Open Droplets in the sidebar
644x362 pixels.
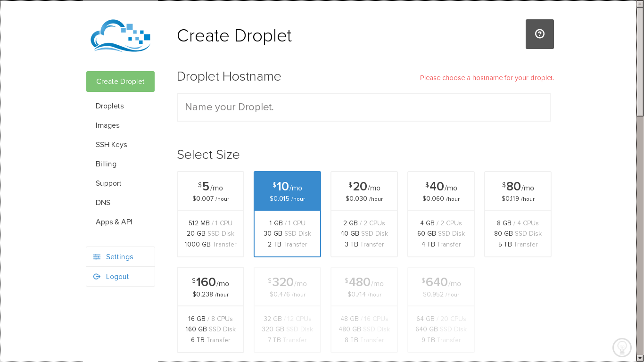110,106
